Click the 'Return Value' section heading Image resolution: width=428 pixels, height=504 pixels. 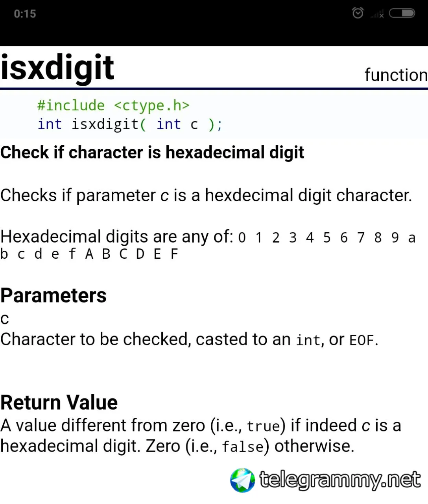[x=59, y=402]
